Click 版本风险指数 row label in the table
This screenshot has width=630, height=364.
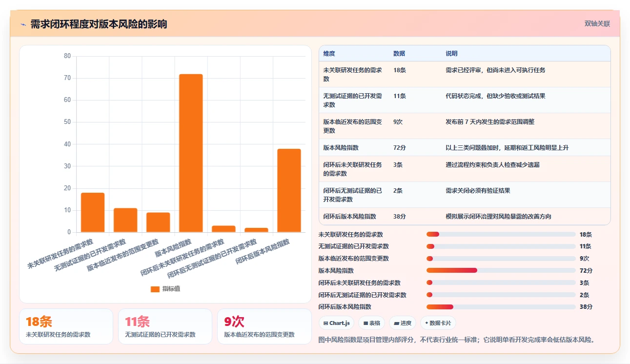click(341, 148)
